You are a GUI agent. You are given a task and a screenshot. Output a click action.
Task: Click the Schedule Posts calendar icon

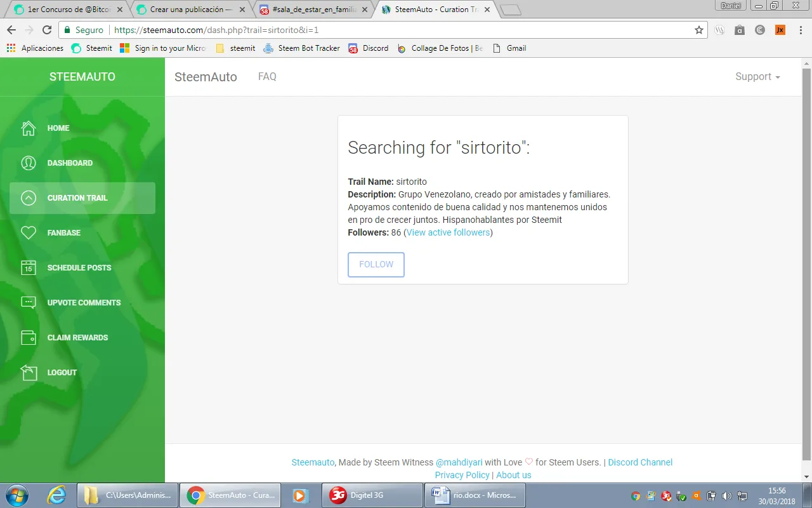(29, 268)
